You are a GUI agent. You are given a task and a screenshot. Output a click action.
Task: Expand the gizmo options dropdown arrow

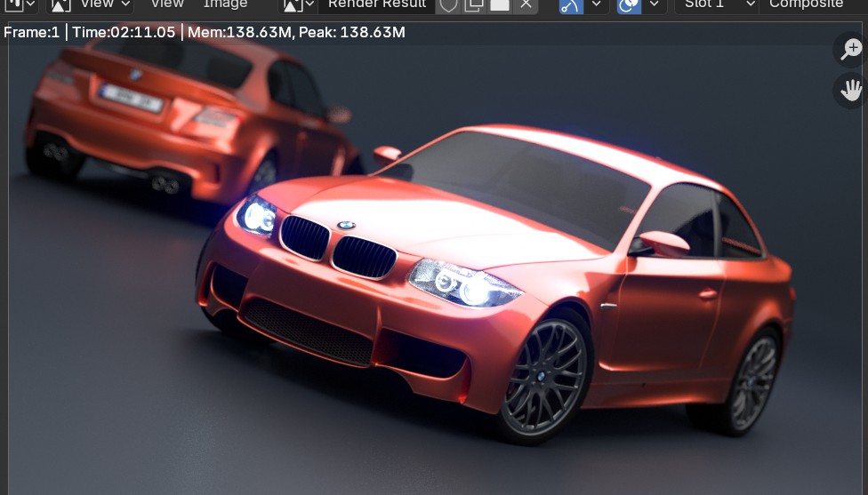596,5
